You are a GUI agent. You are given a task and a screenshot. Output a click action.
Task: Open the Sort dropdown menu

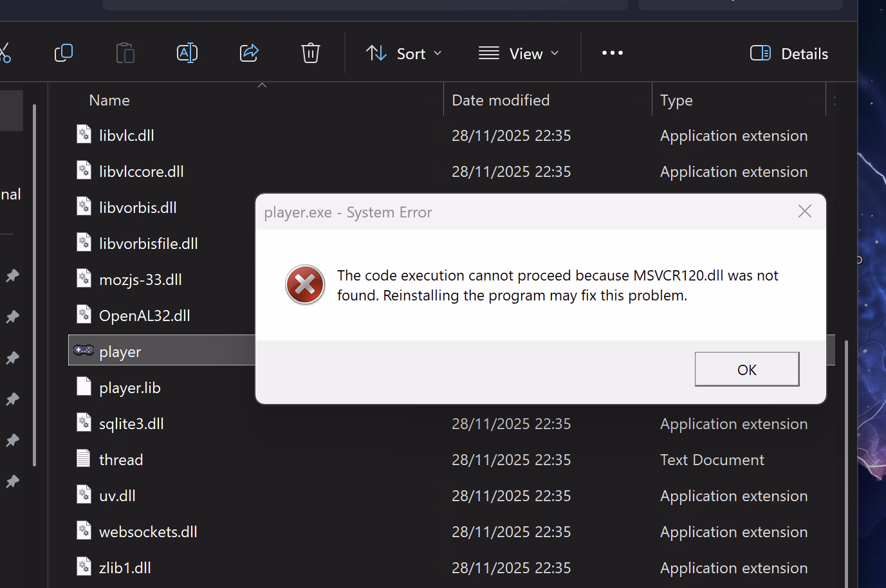click(403, 53)
